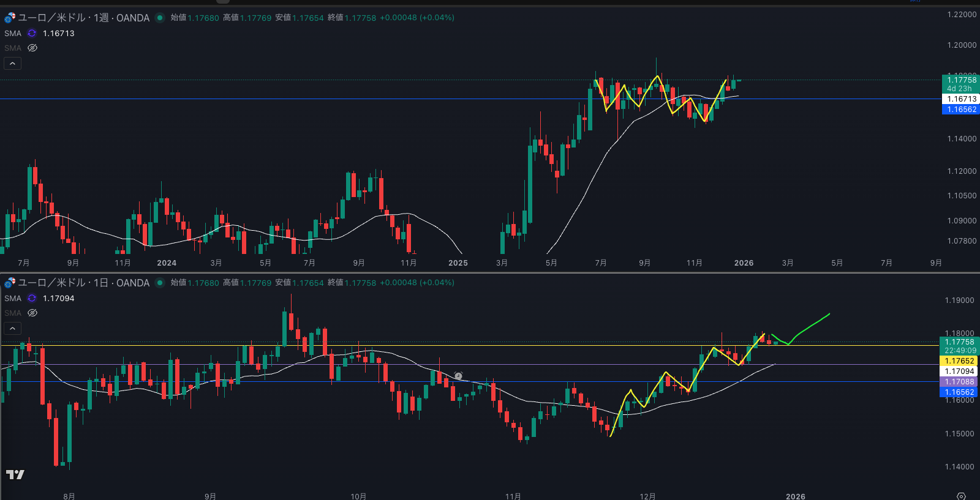980x500 pixels.
Task: Show the hidden SMA on weekly chart
Action: pyautogui.click(x=32, y=48)
